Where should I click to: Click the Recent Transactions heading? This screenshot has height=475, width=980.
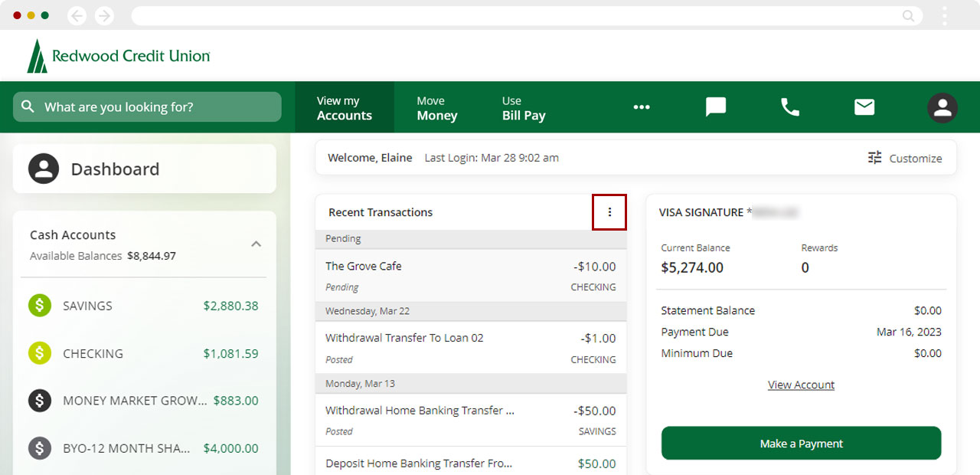(x=381, y=212)
